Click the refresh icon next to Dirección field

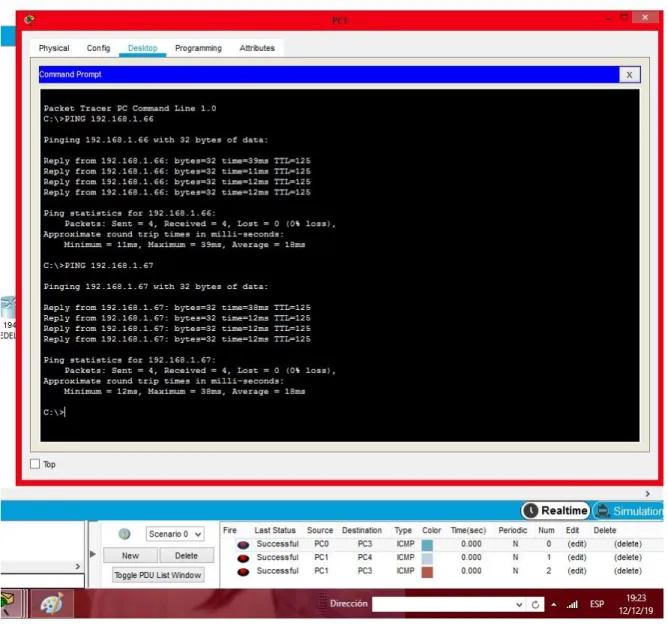(x=536, y=604)
